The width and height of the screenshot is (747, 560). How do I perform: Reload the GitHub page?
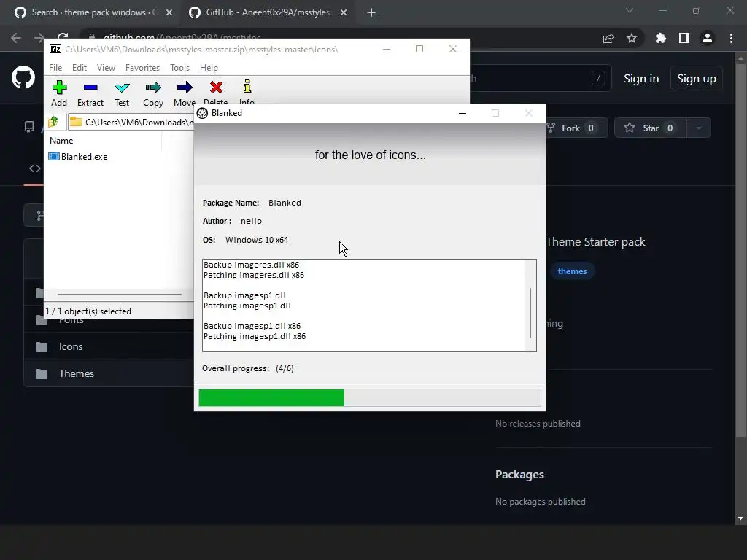[63, 36]
